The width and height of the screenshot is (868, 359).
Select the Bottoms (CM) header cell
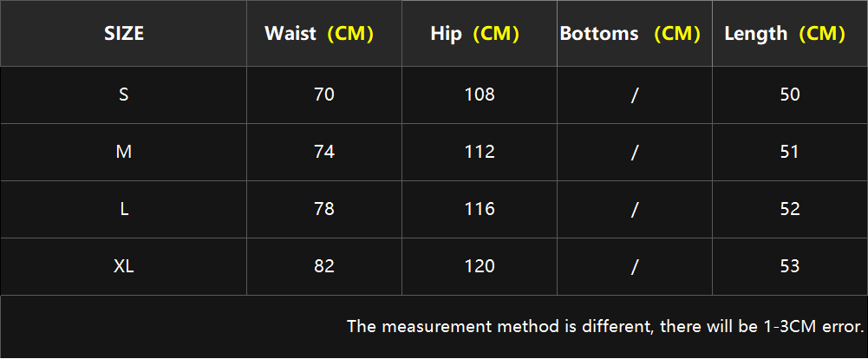click(x=635, y=34)
